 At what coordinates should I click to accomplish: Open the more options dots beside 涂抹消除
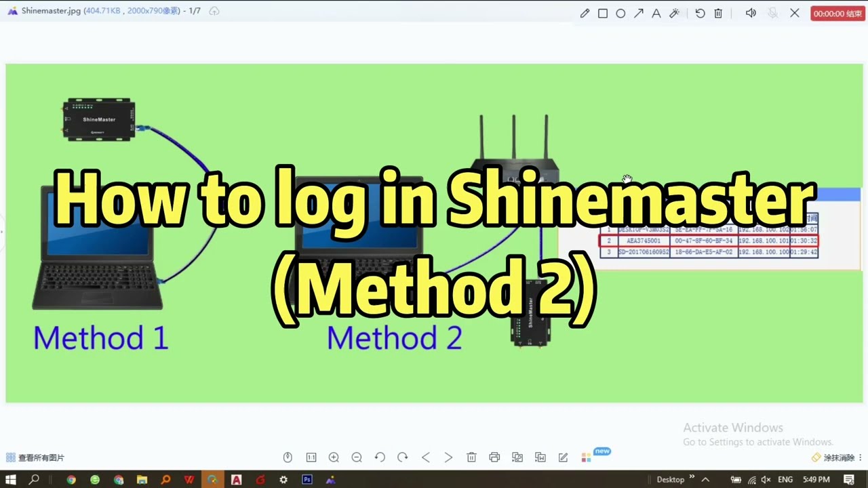(x=861, y=457)
